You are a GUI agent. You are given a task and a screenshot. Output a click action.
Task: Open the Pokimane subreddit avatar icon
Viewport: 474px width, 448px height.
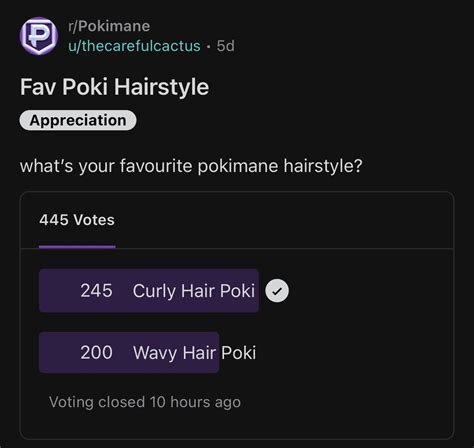tap(39, 36)
